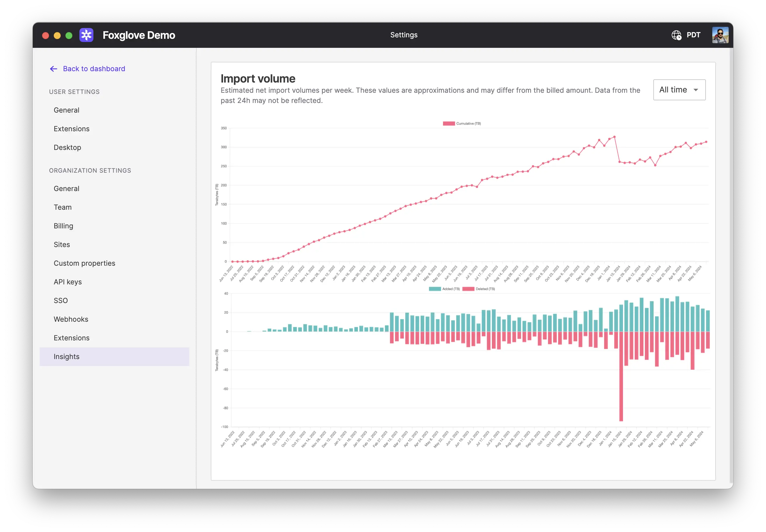Click the timezone globe icon
The height and width of the screenshot is (532, 766).
tap(676, 35)
